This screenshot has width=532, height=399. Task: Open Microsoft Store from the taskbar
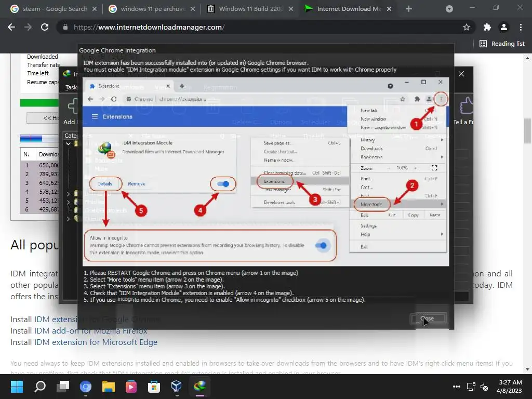pyautogui.click(x=154, y=387)
